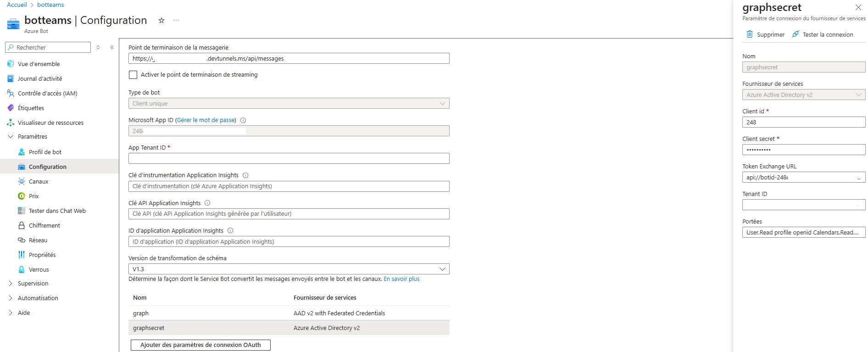Open the schema transformation version dropdown
This screenshot has width=868, height=352.
(x=289, y=269)
